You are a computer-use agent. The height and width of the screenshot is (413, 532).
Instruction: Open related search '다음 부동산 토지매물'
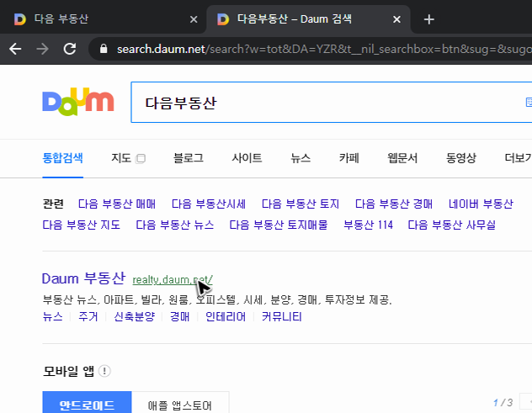click(x=279, y=225)
